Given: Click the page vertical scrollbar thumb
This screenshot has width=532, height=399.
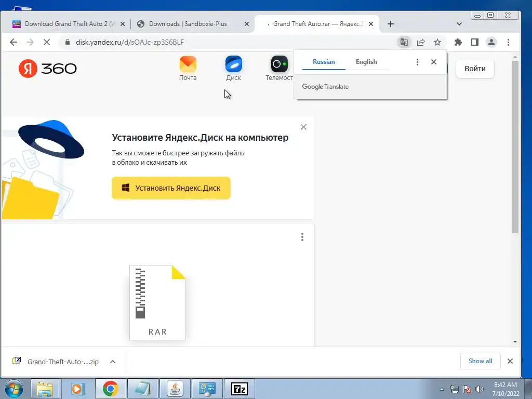Looking at the screenshot, I should tap(515, 147).
